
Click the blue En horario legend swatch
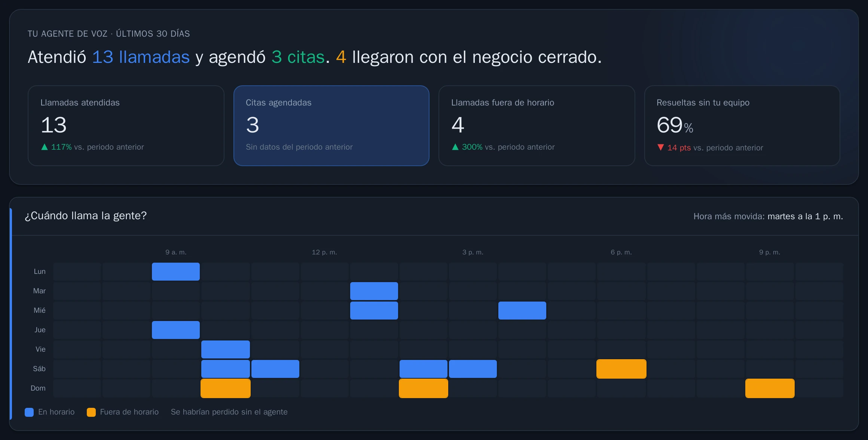(x=29, y=412)
